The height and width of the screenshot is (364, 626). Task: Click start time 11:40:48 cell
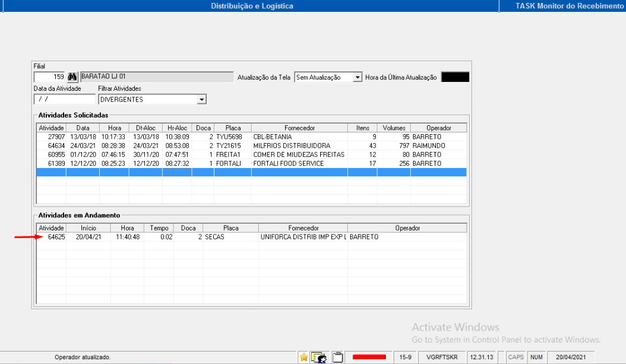click(127, 237)
